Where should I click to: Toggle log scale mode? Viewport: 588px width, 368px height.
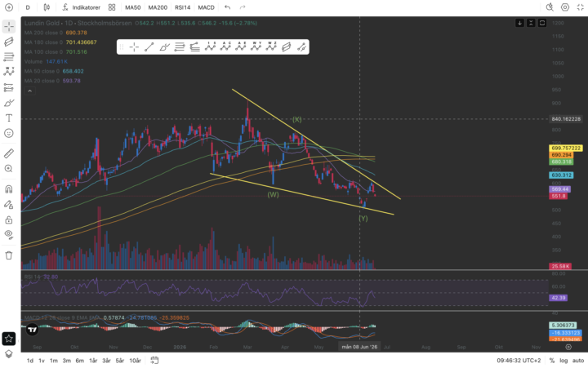(x=563, y=361)
